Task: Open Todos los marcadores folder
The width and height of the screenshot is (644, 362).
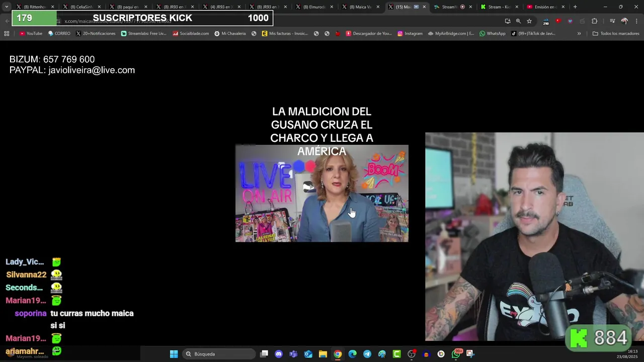Action: tap(616, 34)
